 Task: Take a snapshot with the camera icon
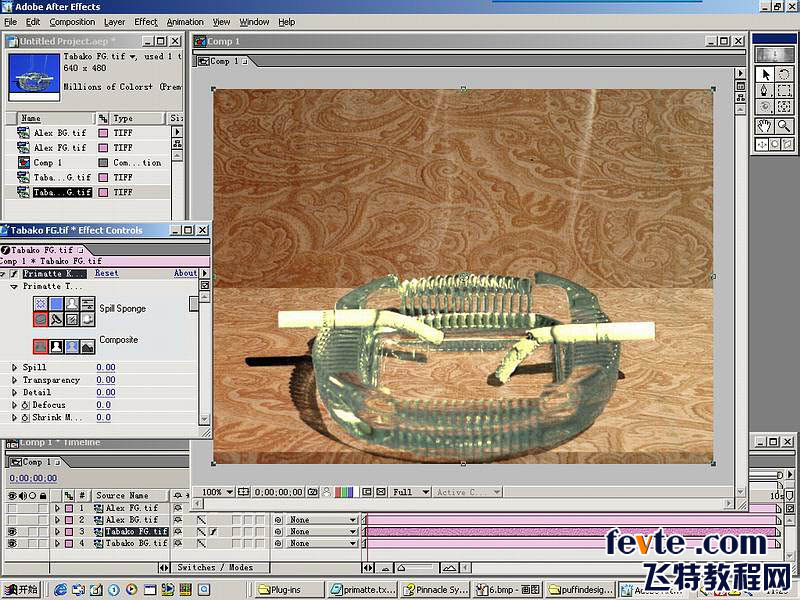[313, 492]
